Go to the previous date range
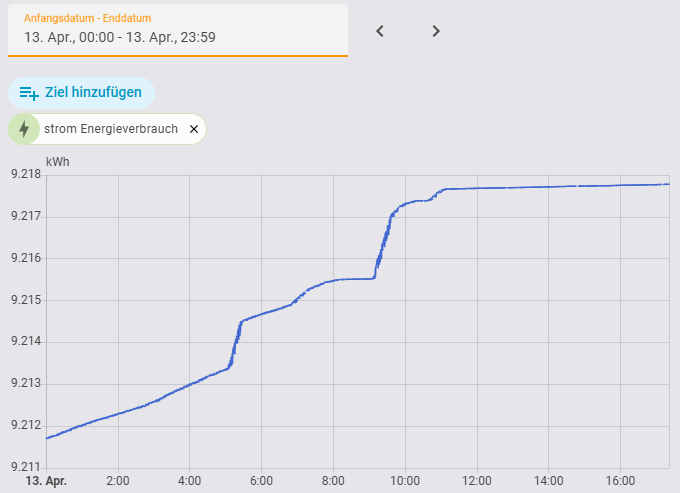 click(380, 31)
